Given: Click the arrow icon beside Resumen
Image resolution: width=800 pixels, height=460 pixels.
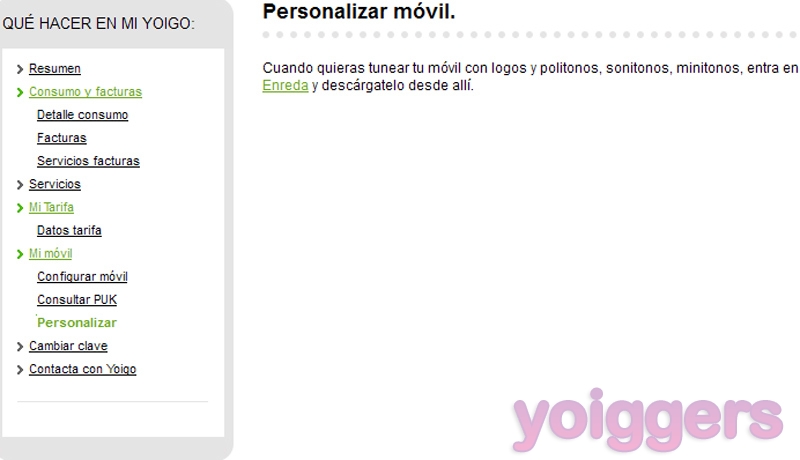Looking at the screenshot, I should (x=20, y=69).
